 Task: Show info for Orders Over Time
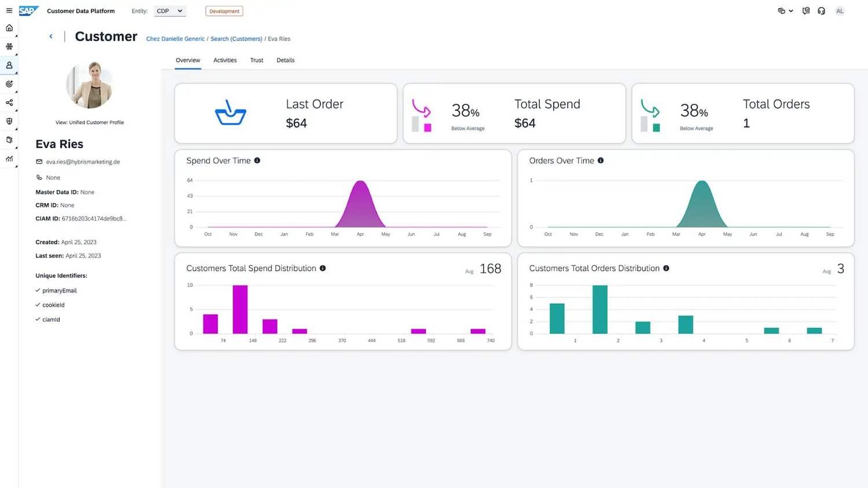tap(601, 160)
